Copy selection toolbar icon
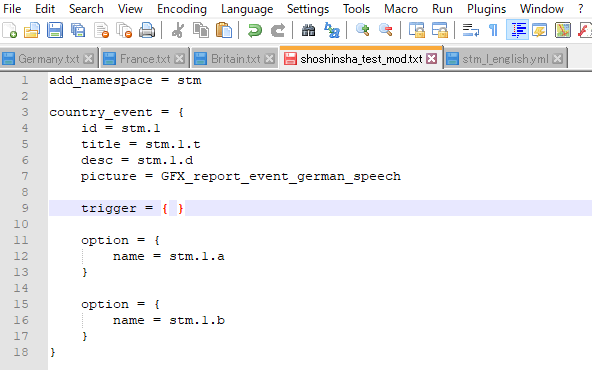The image size is (592, 370). pyautogui.click(x=201, y=30)
